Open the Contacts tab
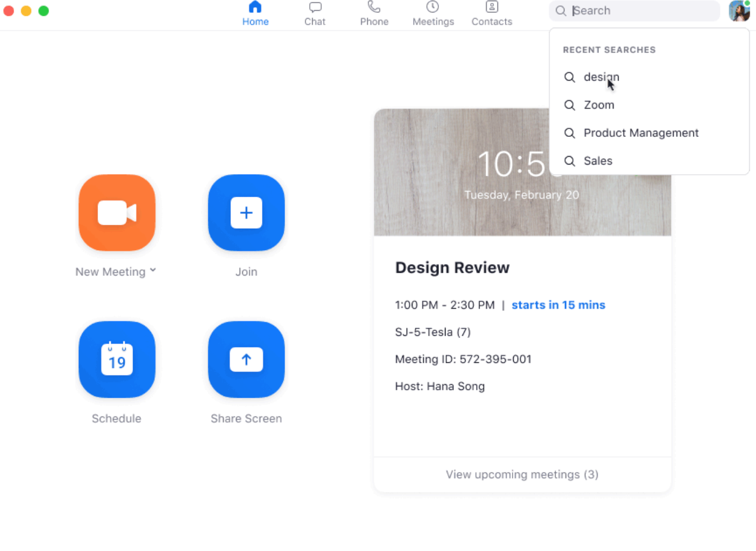This screenshot has height=551, width=756. pos(491,14)
